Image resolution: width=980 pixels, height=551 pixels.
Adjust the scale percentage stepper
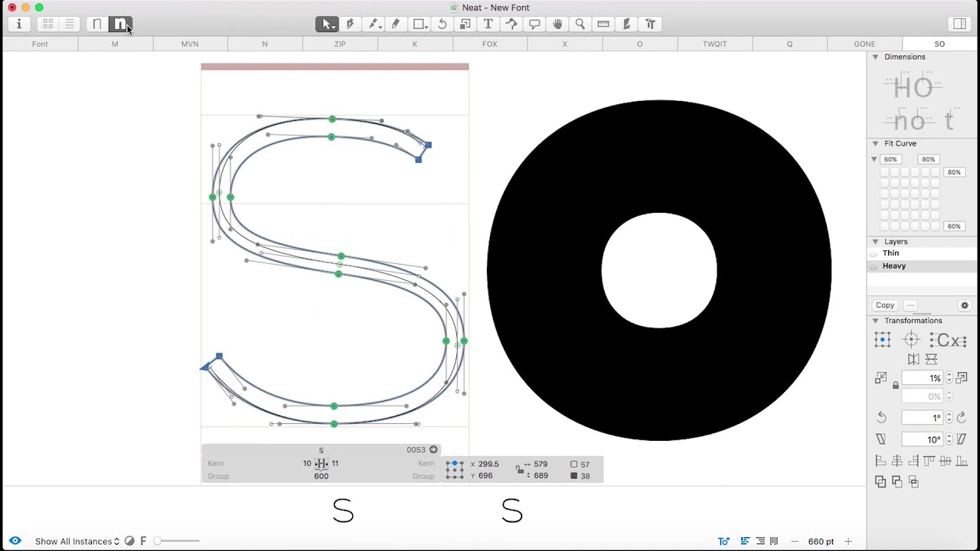[949, 378]
